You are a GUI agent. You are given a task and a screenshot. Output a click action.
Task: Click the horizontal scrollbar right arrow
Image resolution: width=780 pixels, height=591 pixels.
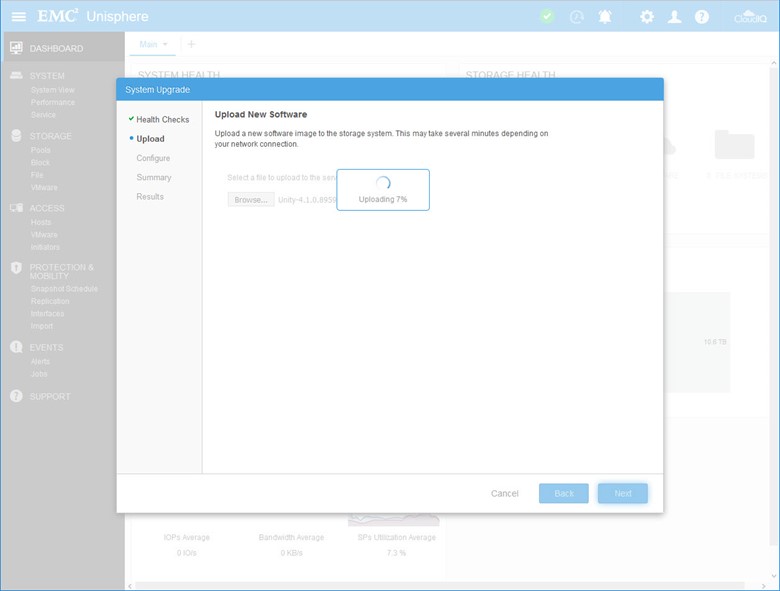point(764,586)
